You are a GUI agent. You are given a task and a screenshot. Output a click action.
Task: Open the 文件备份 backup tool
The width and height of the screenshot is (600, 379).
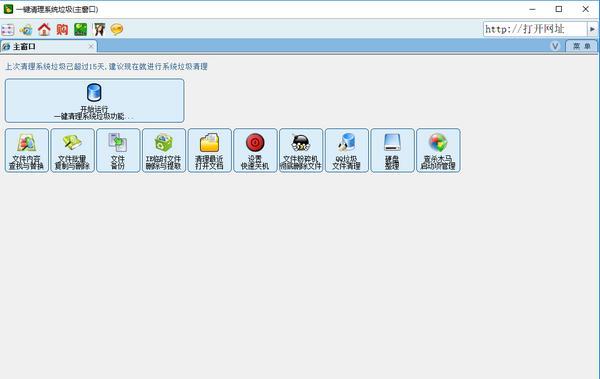[118, 150]
